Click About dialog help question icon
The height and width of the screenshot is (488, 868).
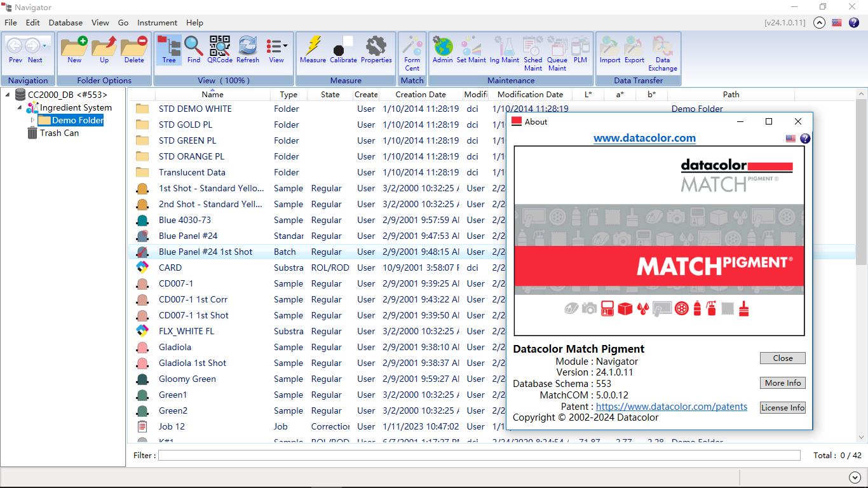pyautogui.click(x=805, y=139)
